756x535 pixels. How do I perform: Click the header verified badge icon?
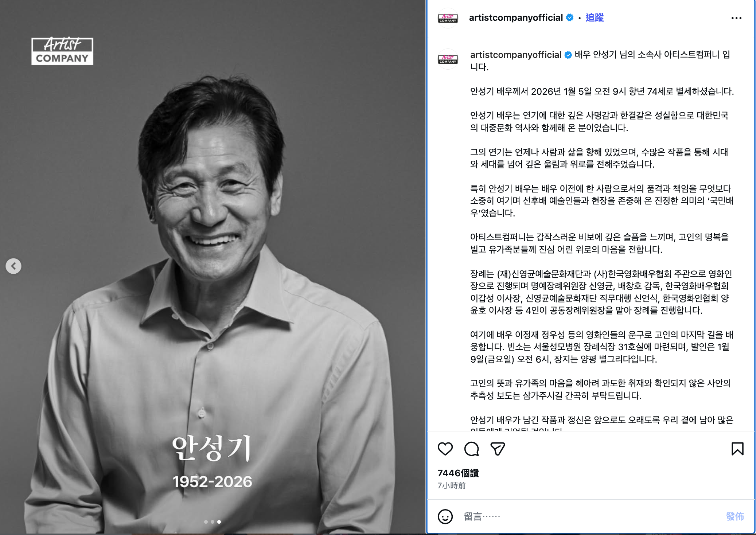point(570,17)
